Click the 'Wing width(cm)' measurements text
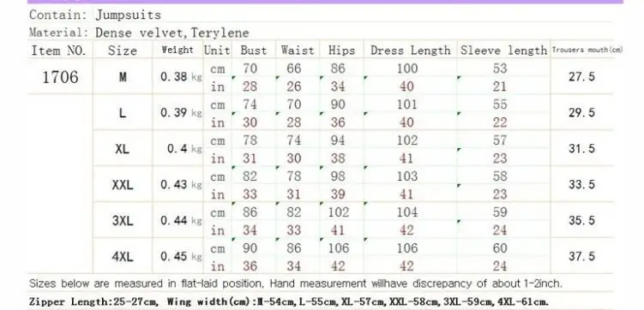The image size is (644, 310). (358, 301)
